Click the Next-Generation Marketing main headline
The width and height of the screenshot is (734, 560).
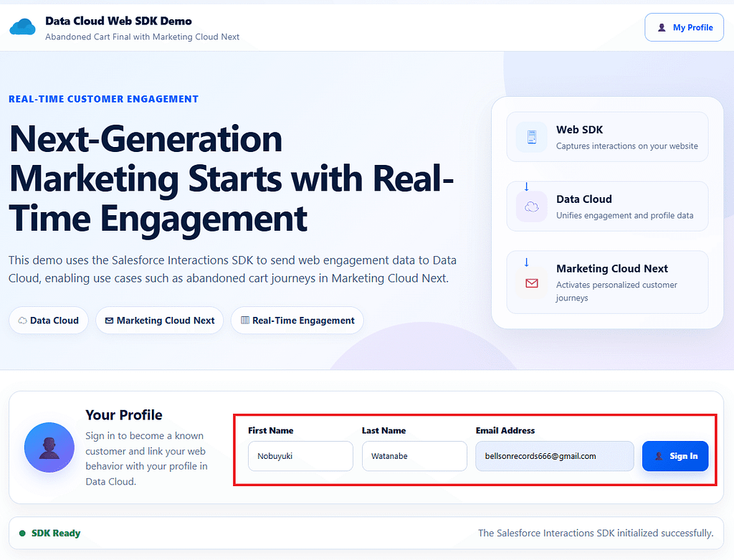pos(232,179)
